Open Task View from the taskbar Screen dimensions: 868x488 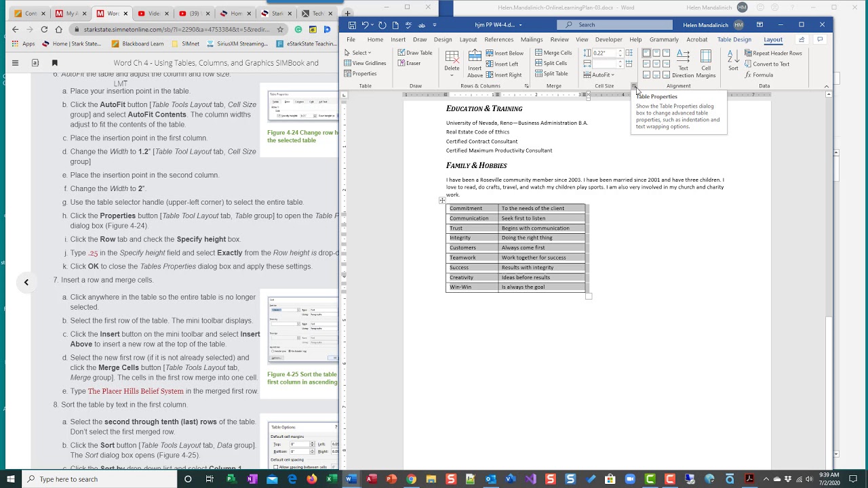point(210,479)
